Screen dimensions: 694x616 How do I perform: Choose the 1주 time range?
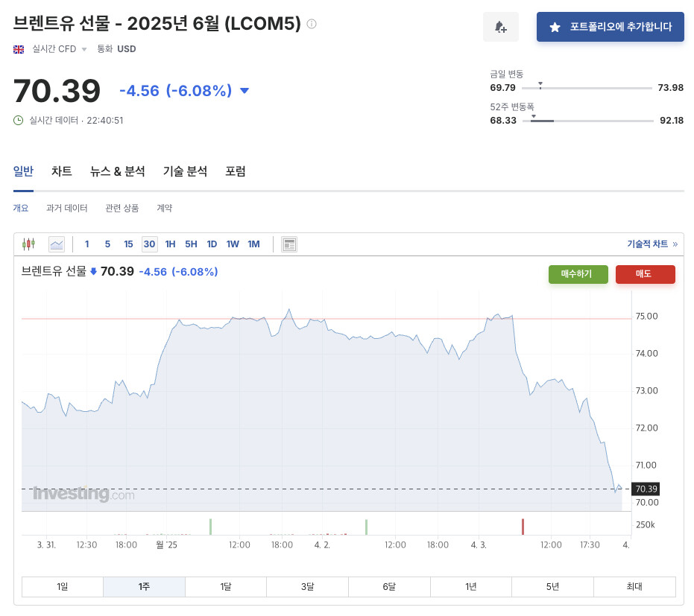click(144, 587)
